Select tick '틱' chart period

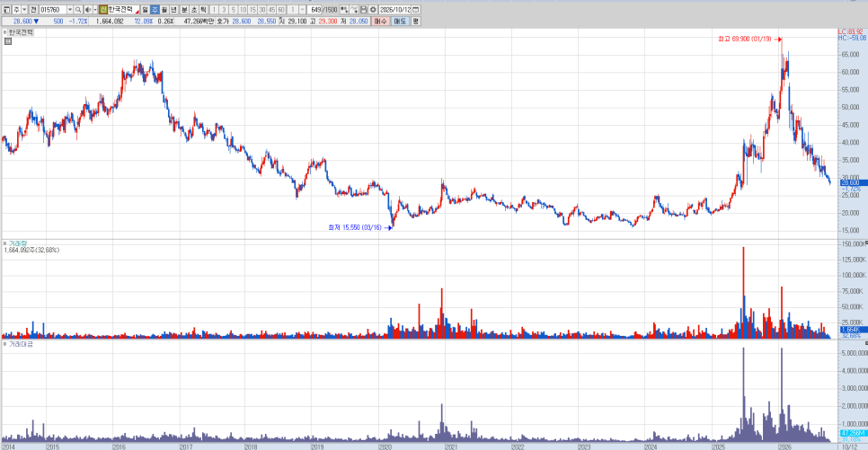click(x=203, y=10)
